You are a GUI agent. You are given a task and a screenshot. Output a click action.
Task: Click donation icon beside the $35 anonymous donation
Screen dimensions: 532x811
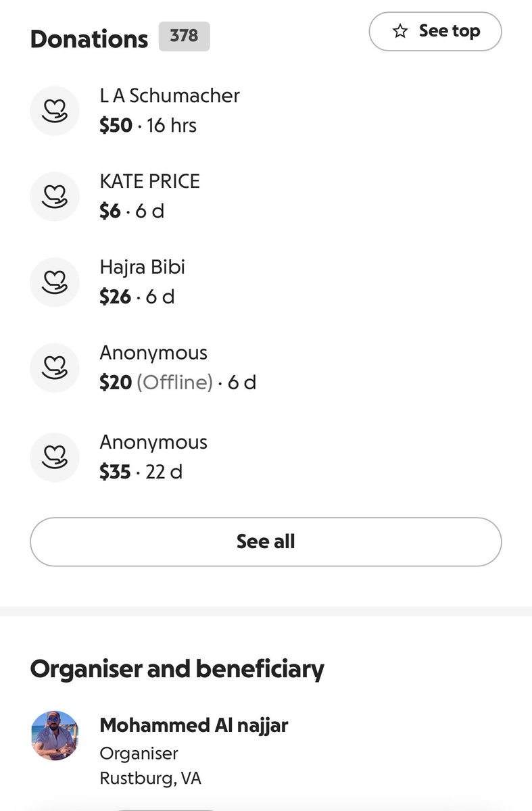55,457
